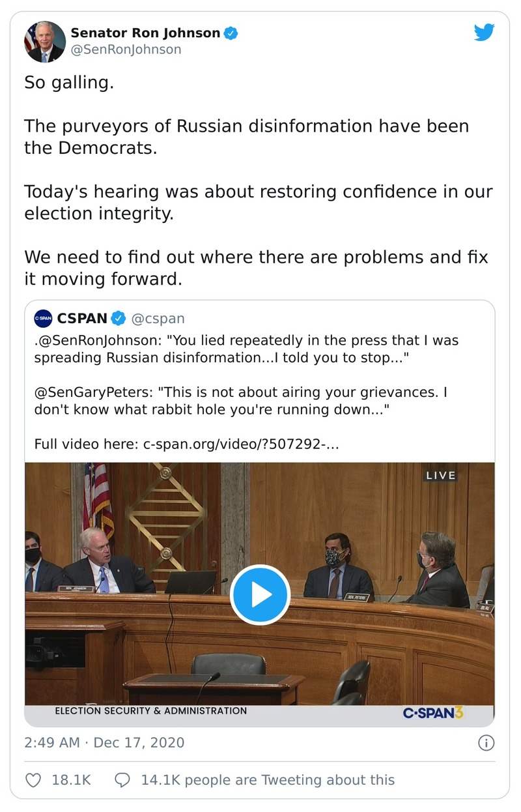The height and width of the screenshot is (812, 521).
Task: Click the 18.1K likes count
Action: pos(71,779)
